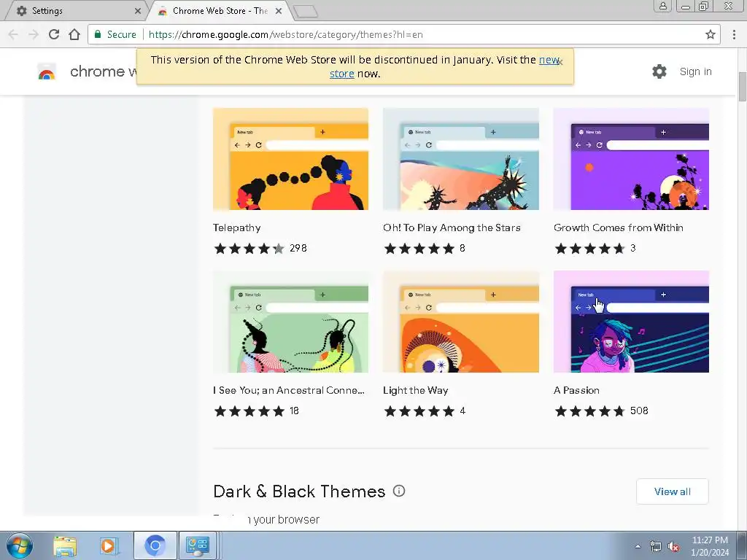Open the Chrome user profile icon
747x560 pixels.
coord(662,6)
